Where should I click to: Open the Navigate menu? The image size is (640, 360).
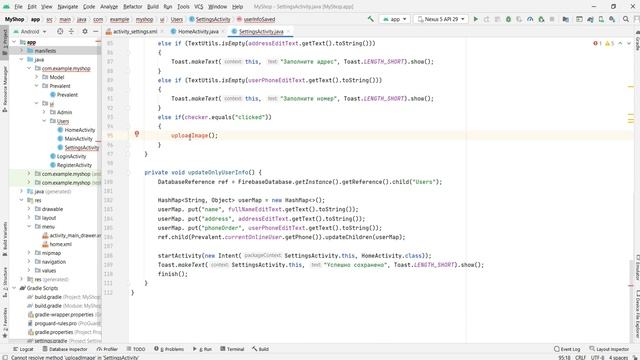(x=67, y=7)
